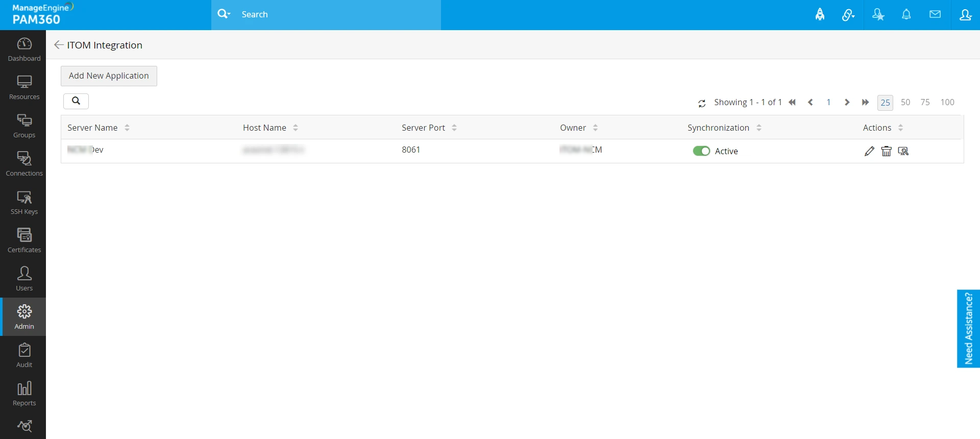Show 25 rows per page
Screen dimensions: 980x439
click(x=885, y=103)
